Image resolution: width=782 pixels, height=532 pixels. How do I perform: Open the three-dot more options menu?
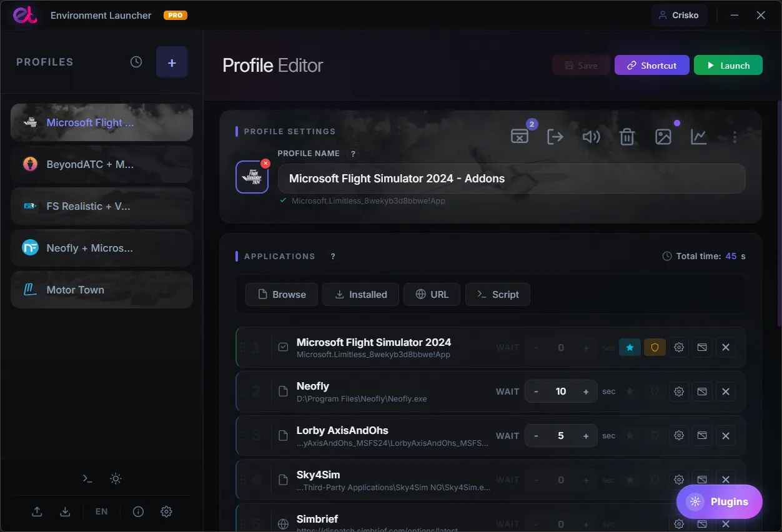pyautogui.click(x=735, y=136)
